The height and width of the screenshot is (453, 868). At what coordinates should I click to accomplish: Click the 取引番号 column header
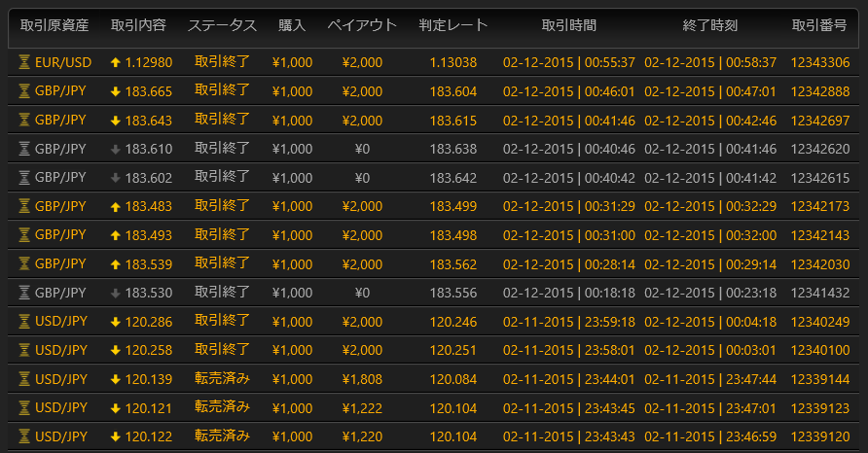click(820, 25)
